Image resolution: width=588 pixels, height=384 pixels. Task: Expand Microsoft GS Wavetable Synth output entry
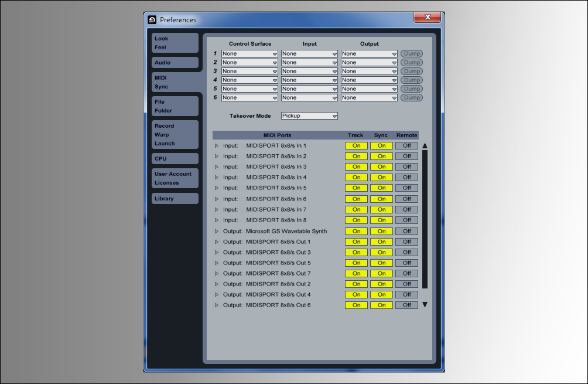click(216, 231)
